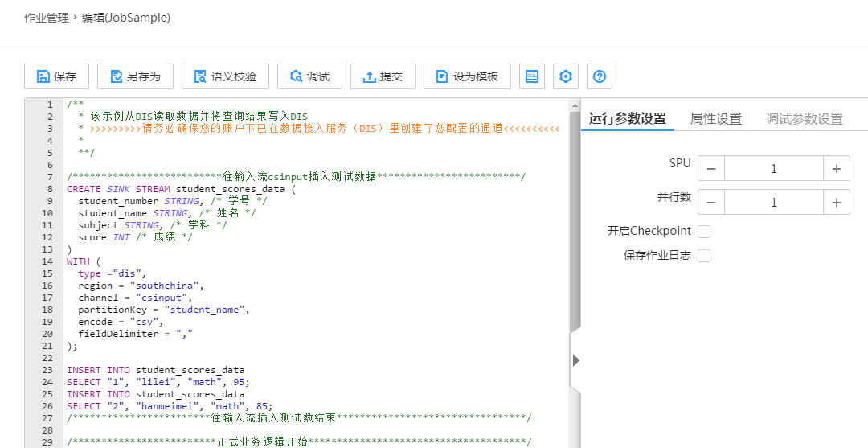Click the encode = "csv" line
The height and width of the screenshot is (448, 868).
(121, 322)
